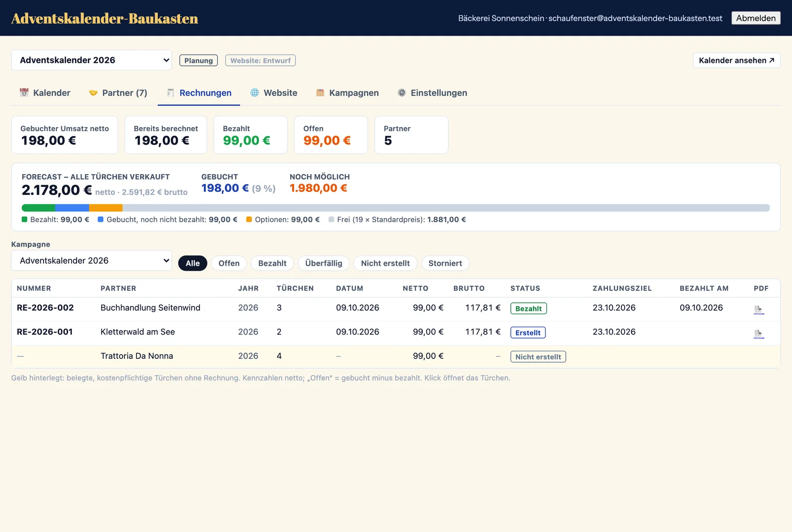Image resolution: width=792 pixels, height=532 pixels.
Task: Click the Nicht erstellt status badge in table
Action: 538,357
